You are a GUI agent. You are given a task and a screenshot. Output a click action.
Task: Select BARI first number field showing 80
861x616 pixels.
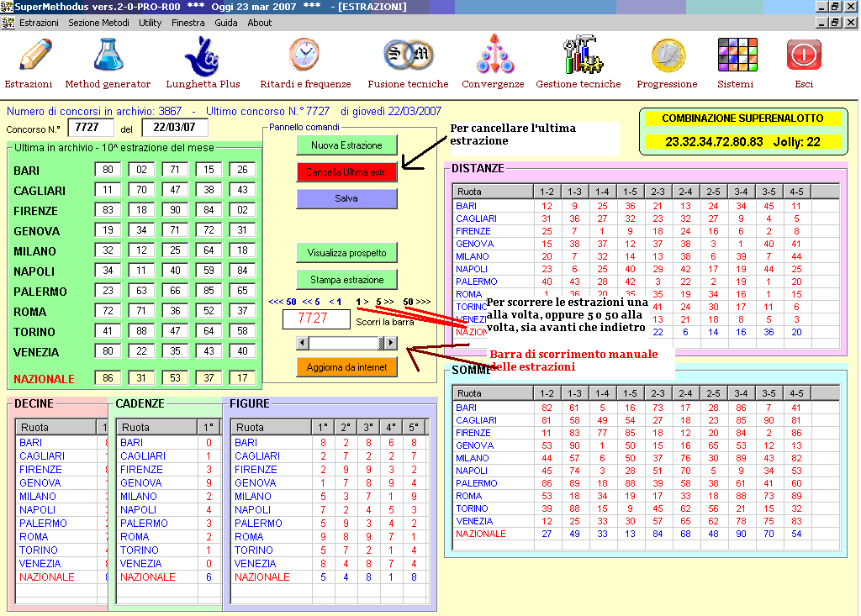tap(108, 170)
